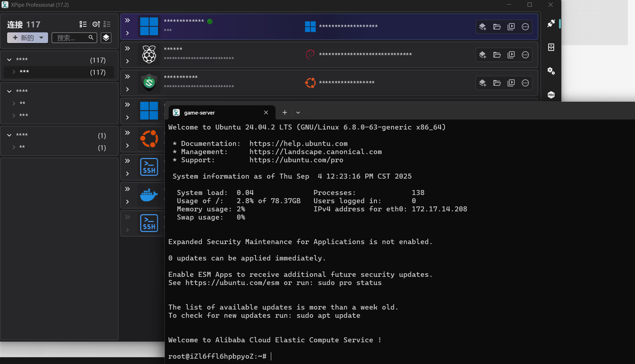Click double-chevron on first Windows row
The height and width of the screenshot is (364, 635).
[x=127, y=20]
